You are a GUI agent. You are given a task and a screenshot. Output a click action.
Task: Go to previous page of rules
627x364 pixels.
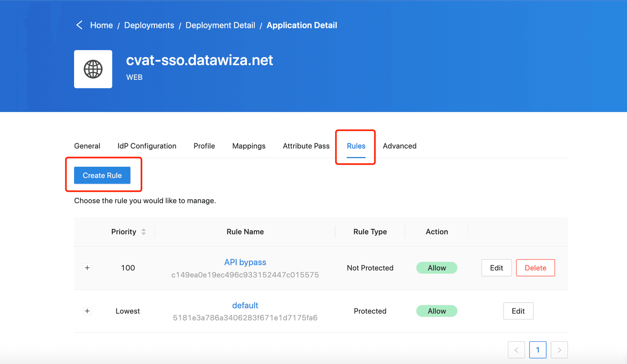pyautogui.click(x=516, y=350)
